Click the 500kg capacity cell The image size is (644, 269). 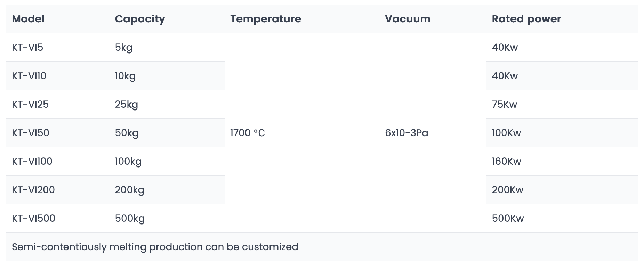coord(130,218)
